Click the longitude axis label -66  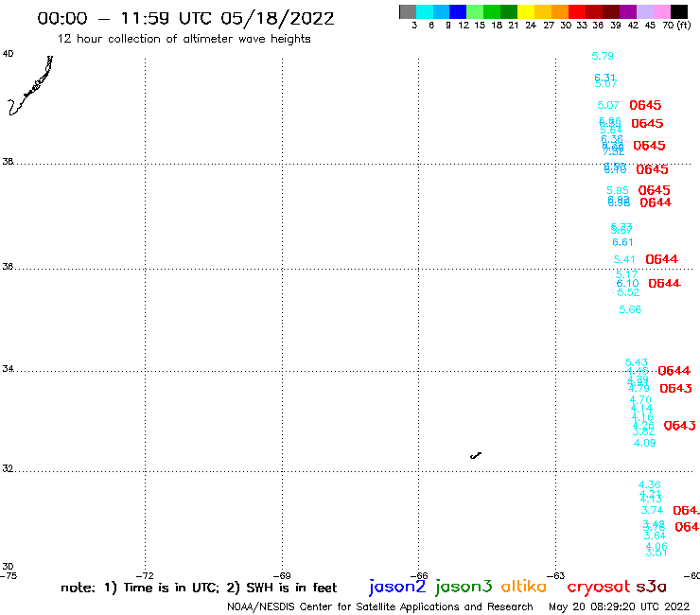pyautogui.click(x=419, y=575)
